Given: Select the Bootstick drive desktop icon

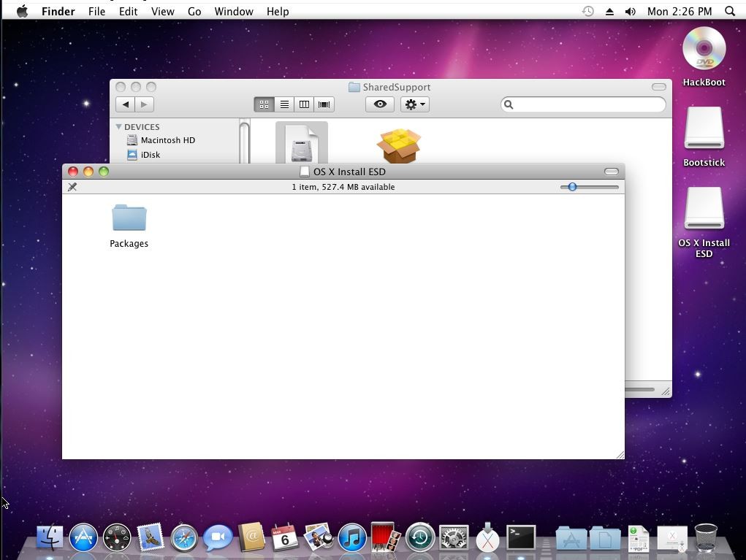Looking at the screenshot, I should pos(704,130).
